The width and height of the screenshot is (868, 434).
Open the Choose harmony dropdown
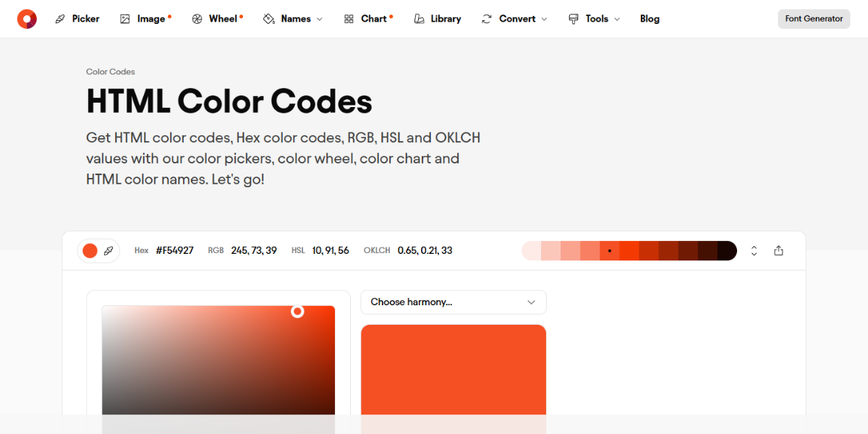point(453,302)
